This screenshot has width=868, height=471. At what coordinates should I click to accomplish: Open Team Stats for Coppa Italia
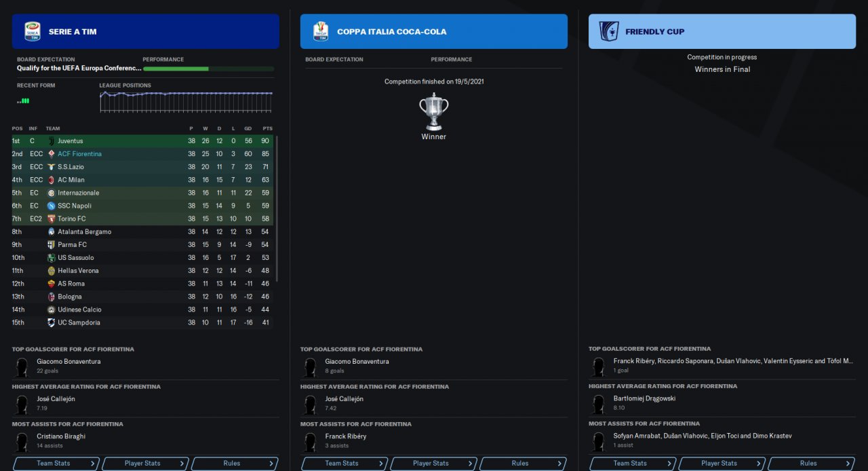pyautogui.click(x=344, y=464)
